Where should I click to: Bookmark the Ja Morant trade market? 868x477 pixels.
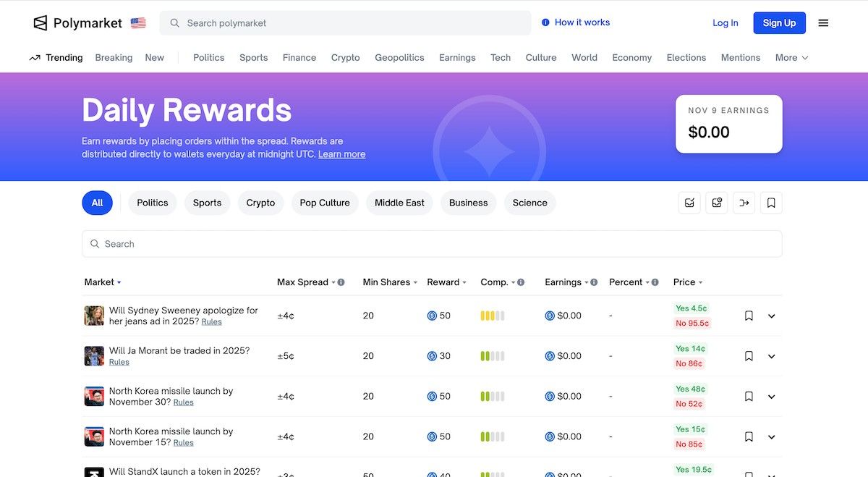pyautogui.click(x=749, y=356)
